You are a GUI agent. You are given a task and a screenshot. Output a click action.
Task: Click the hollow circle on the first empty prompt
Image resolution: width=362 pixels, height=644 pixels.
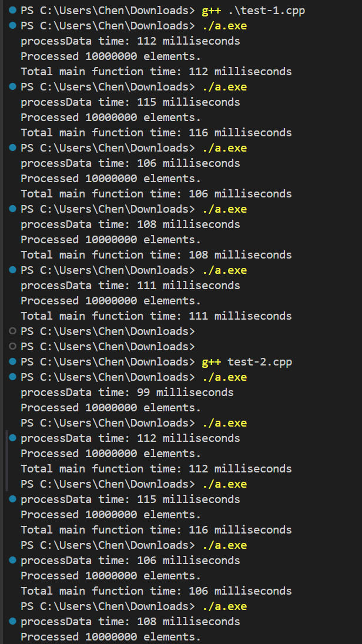point(13,331)
